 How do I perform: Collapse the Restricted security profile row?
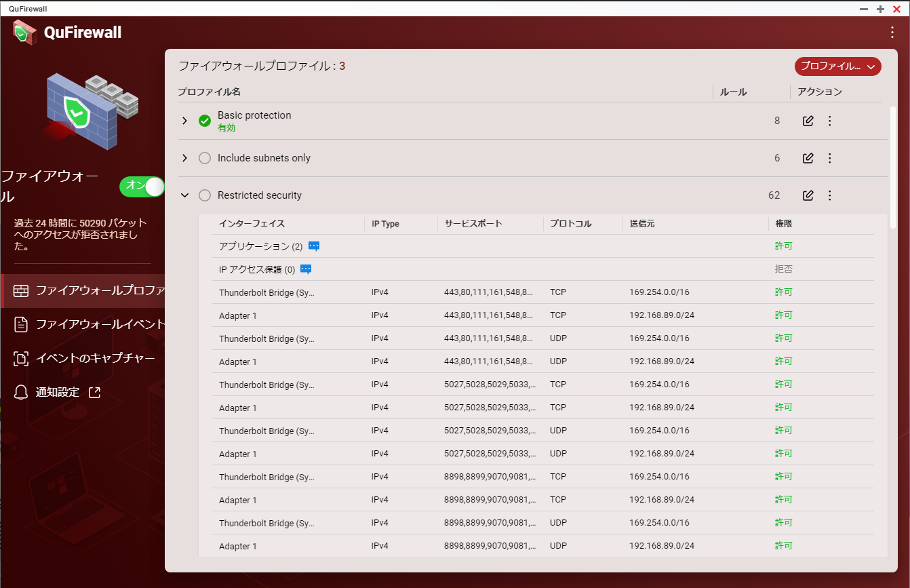[184, 195]
